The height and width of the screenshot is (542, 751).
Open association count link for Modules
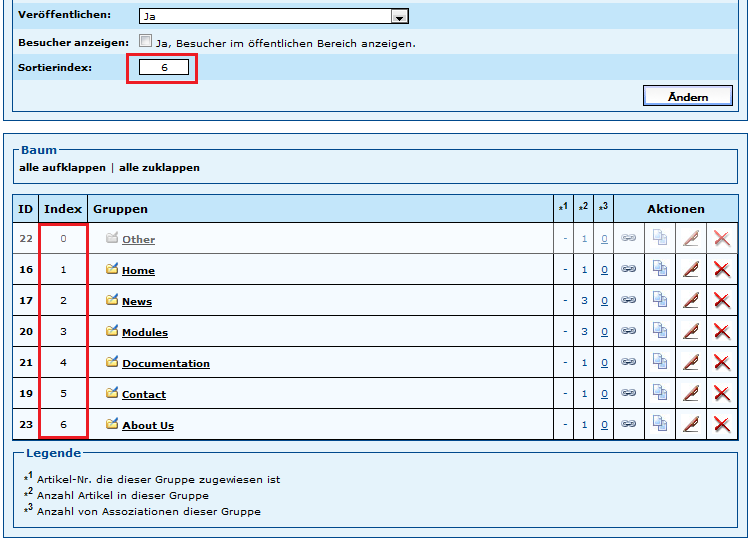603,332
